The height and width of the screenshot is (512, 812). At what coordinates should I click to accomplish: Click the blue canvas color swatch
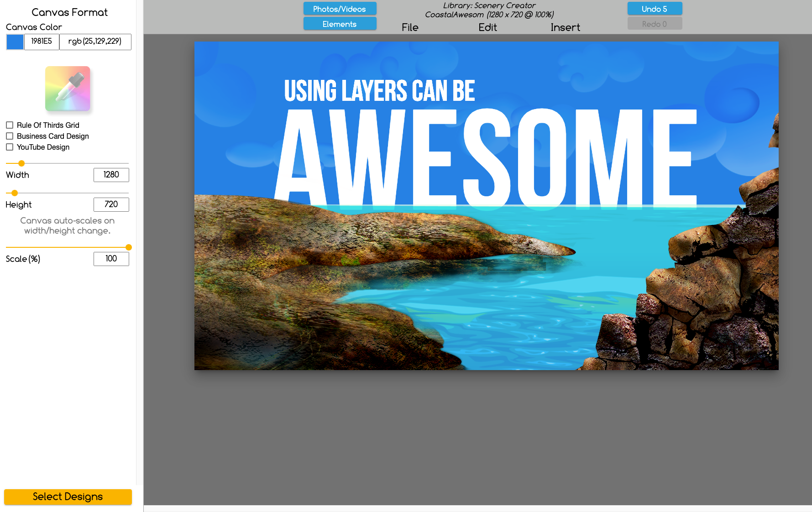(15, 42)
